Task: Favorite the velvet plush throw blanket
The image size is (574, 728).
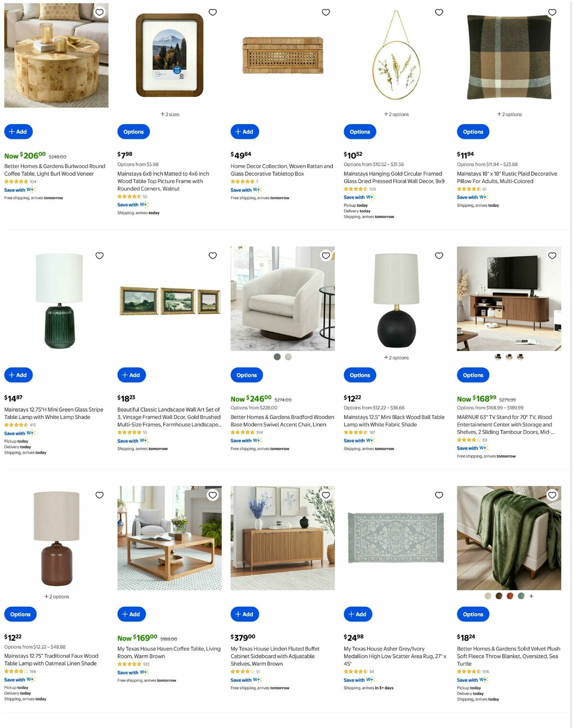Action: 552,495
